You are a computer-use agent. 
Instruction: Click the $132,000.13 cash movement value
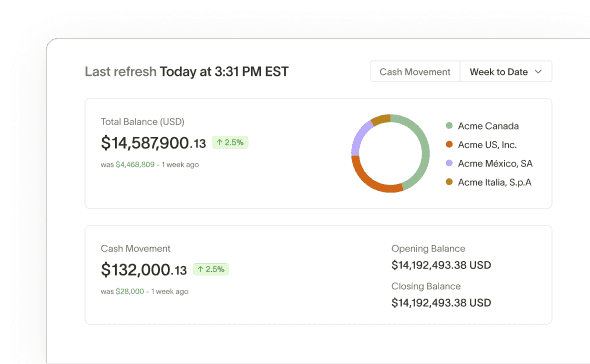(144, 270)
